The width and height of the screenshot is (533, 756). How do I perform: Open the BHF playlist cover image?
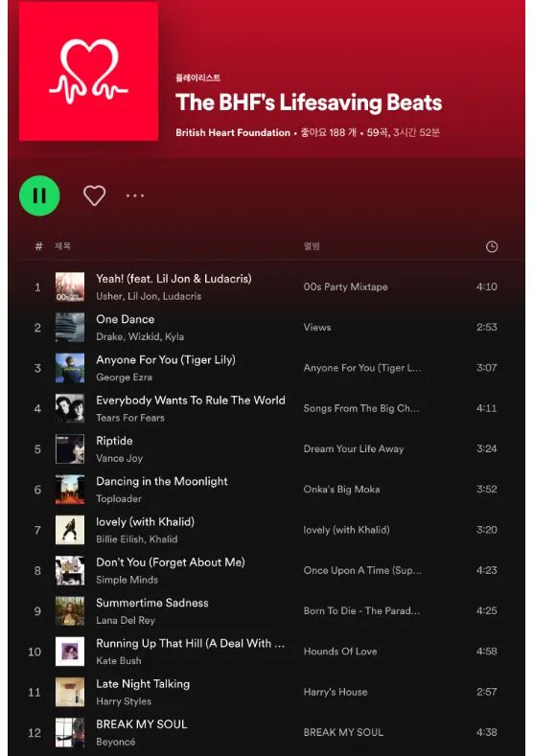coord(89,71)
